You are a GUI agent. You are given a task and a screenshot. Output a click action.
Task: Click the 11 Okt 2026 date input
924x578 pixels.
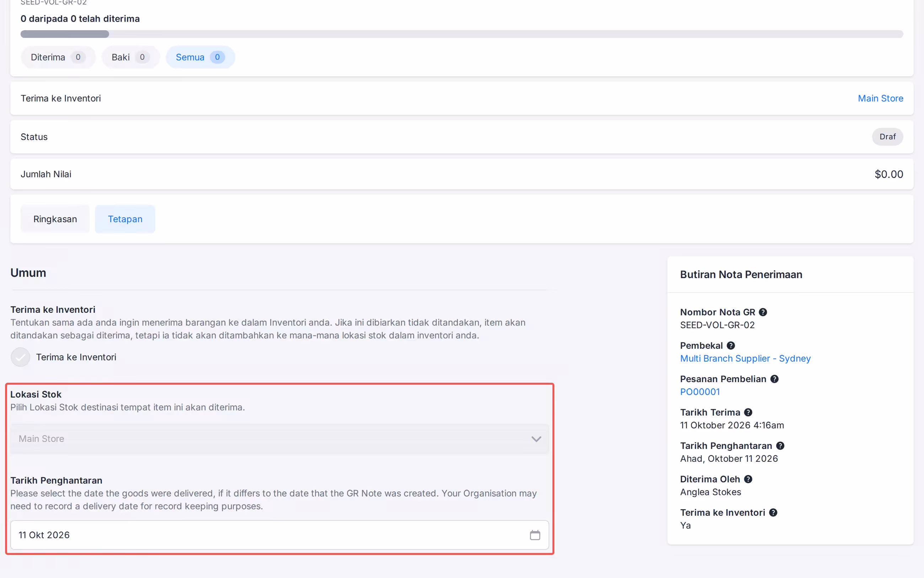280,535
